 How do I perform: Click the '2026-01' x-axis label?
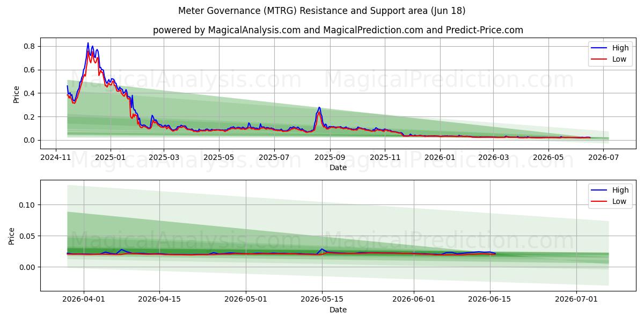[440, 157]
